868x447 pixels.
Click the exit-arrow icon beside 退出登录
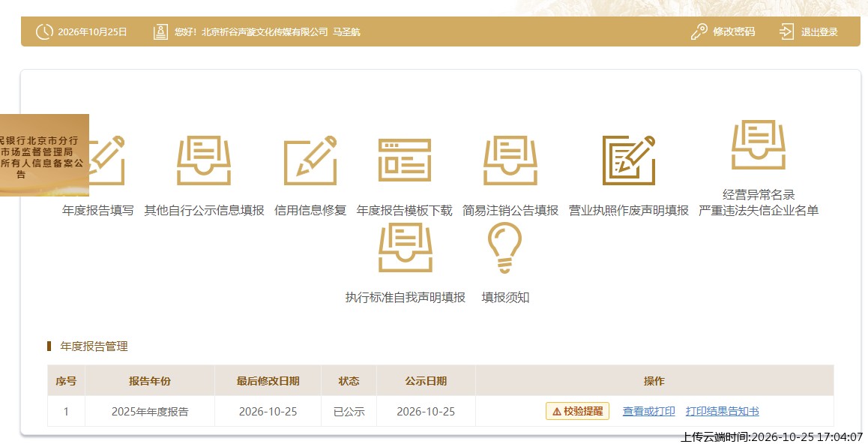pyautogui.click(x=786, y=31)
